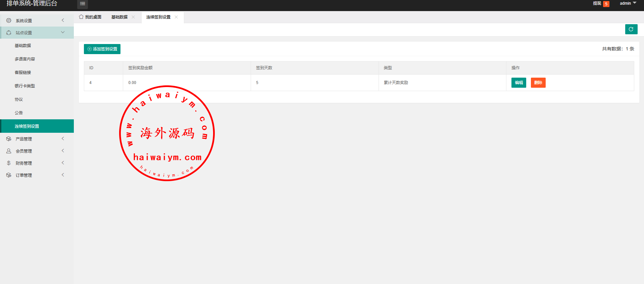Image resolution: width=644 pixels, height=284 pixels.
Task: Close the 基础数据 tab
Action: (133, 17)
